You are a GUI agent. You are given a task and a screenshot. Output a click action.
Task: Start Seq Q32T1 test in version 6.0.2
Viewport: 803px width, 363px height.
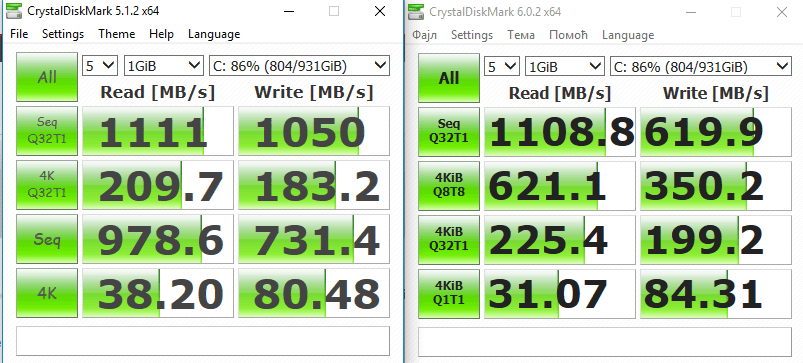pos(449,132)
